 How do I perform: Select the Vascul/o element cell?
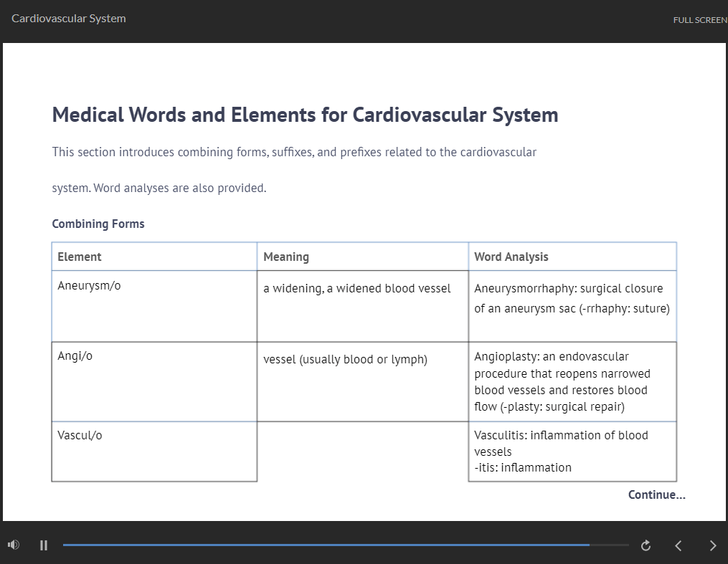154,451
